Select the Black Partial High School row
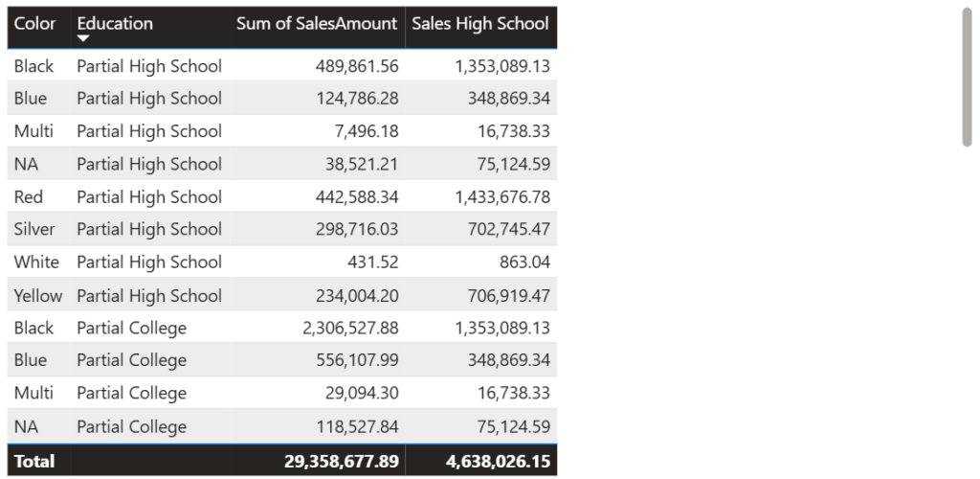980x479 pixels. [282, 66]
